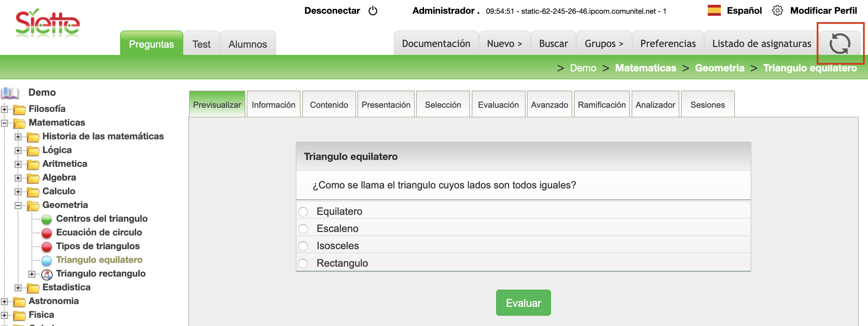
Task: Collapse the Geometria folder
Action: click(18, 205)
